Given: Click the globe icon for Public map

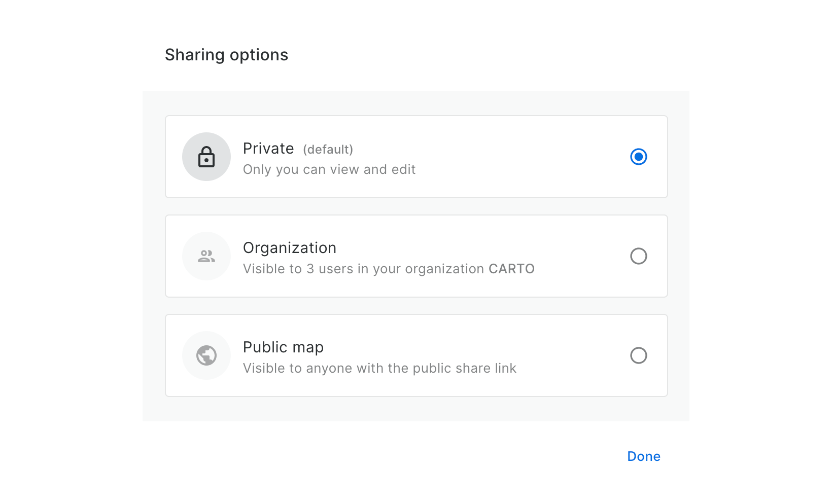Looking at the screenshot, I should click(x=206, y=355).
